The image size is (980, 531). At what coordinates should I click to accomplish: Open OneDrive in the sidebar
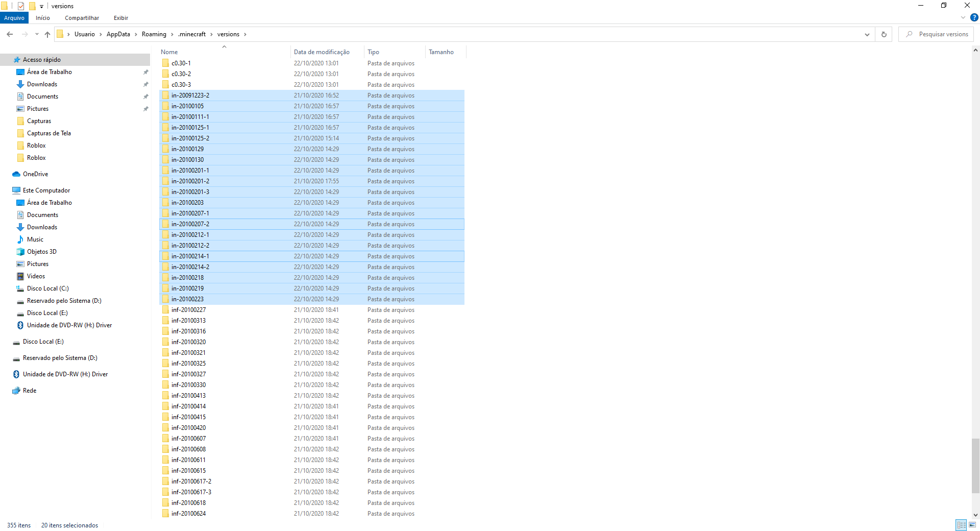tap(35, 174)
